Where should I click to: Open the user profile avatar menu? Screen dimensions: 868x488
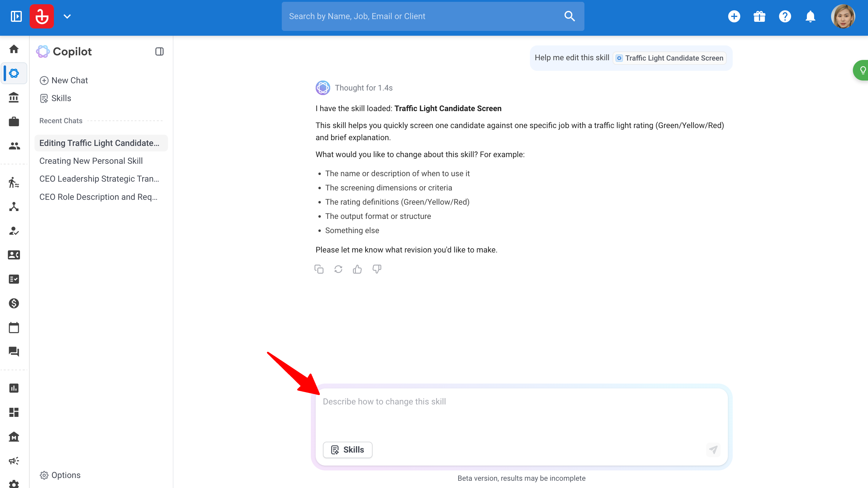[x=843, y=16]
